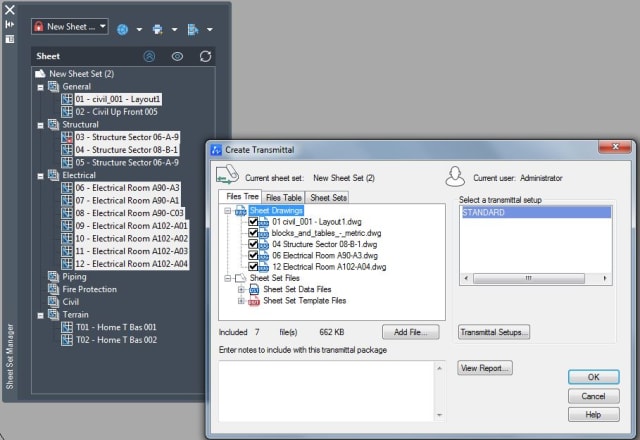640x440 pixels.
Task: Select New Sheet Set (2) root node
Action: point(81,74)
